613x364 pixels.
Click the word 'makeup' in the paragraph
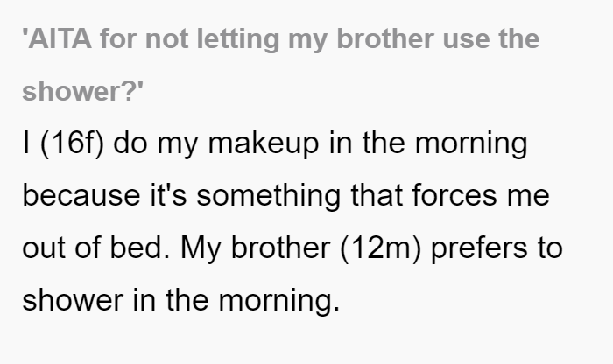(x=264, y=143)
